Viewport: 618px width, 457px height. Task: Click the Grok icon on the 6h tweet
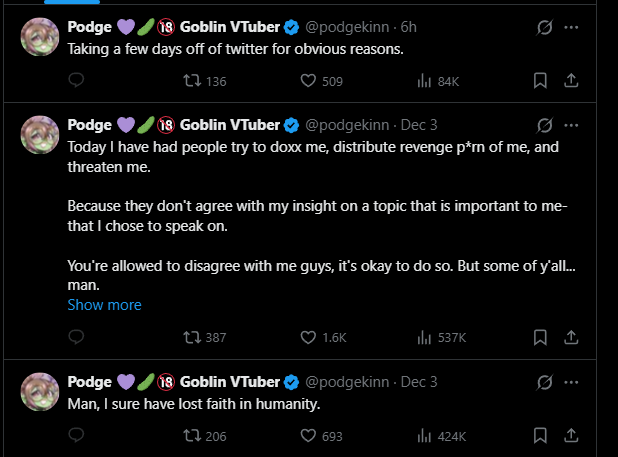(x=545, y=25)
